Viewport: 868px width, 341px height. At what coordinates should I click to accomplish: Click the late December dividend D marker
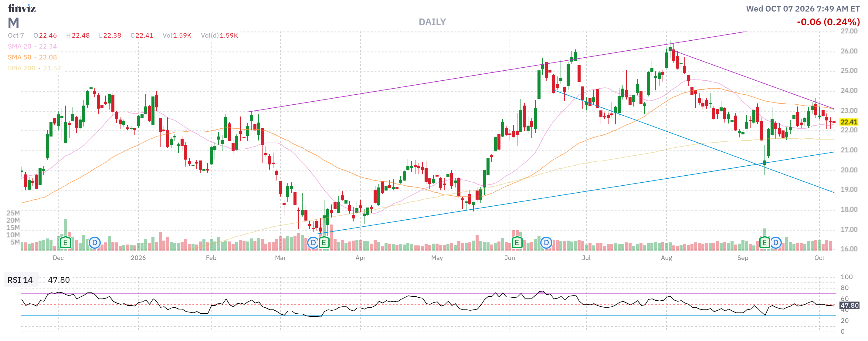[95, 242]
